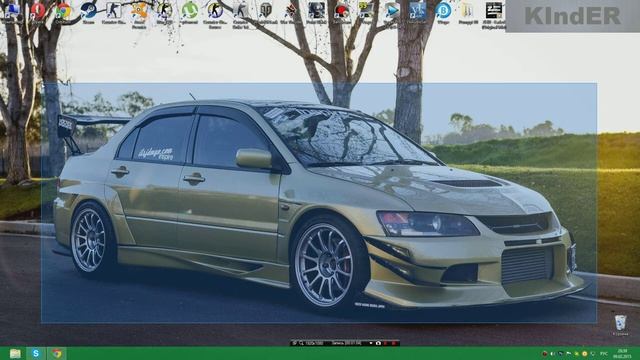640x360 pixels.
Task: Open the taskbar clock and date
Action: pyautogui.click(x=622, y=353)
